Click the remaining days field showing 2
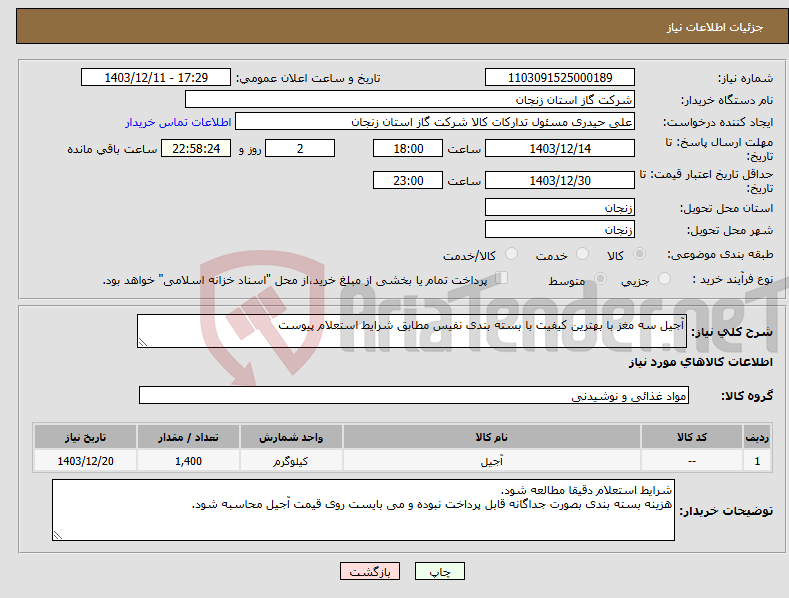The height and width of the screenshot is (598, 789). tap(300, 148)
